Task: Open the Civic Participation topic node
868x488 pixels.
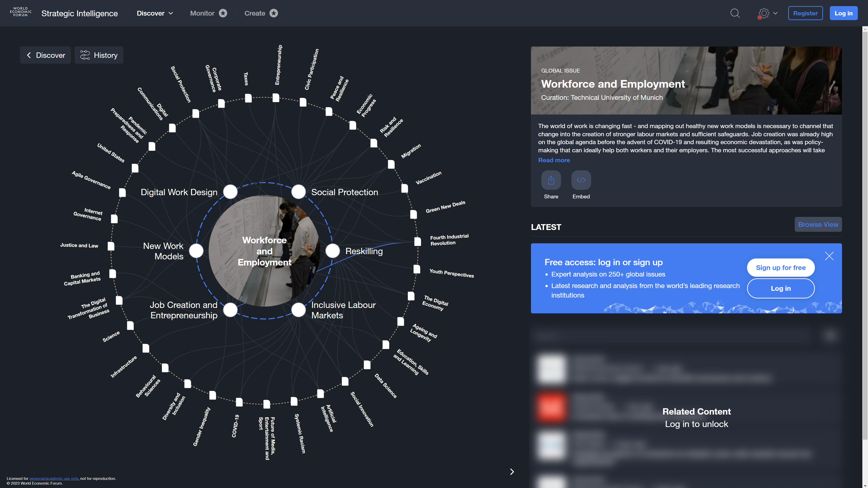Action: click(303, 102)
